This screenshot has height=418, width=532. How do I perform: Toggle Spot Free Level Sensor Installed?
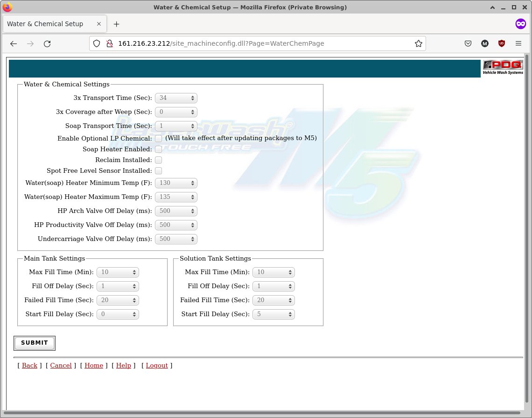159,171
